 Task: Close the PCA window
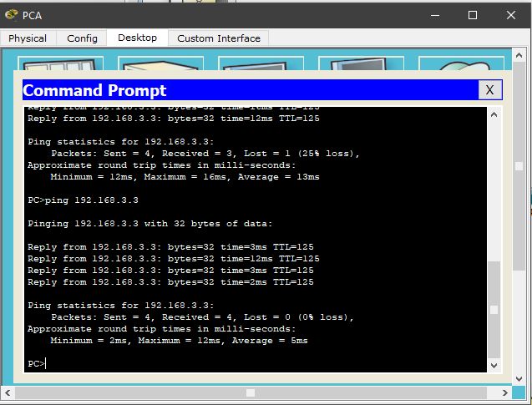point(511,15)
